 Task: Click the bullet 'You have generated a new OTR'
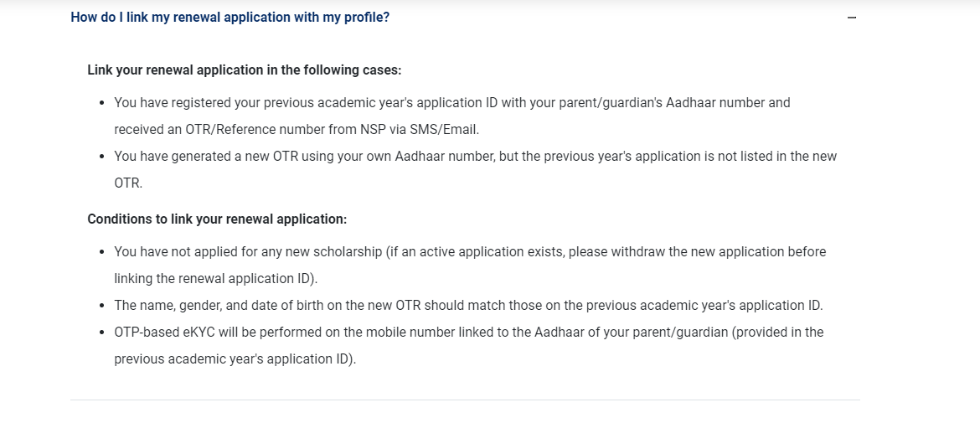(475, 156)
